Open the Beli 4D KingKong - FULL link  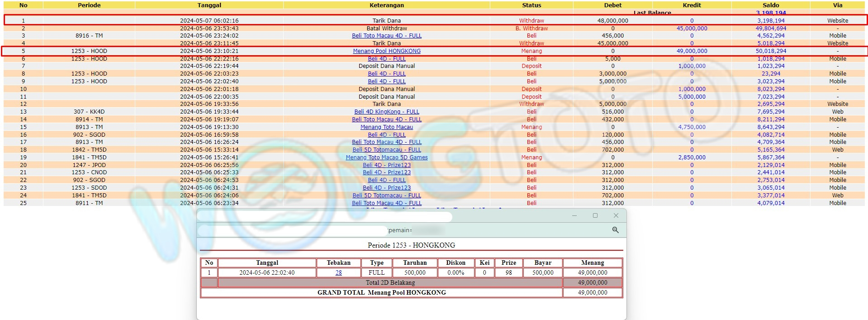click(387, 112)
